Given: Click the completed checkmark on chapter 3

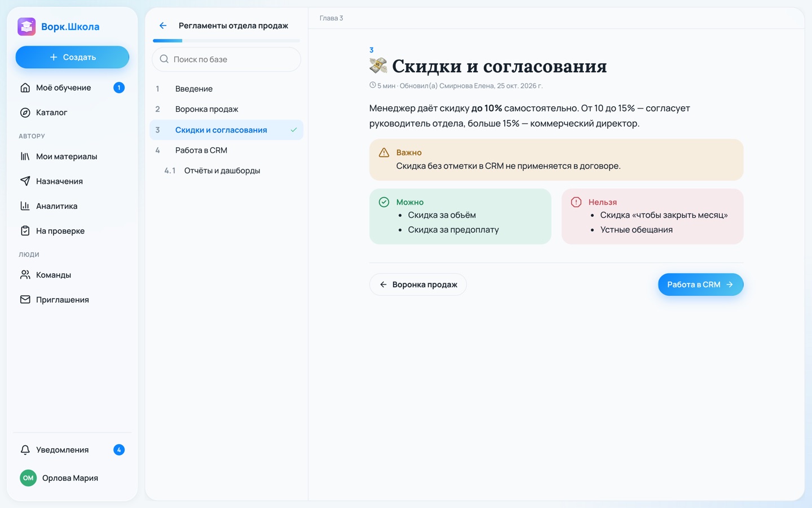Looking at the screenshot, I should pos(294,130).
